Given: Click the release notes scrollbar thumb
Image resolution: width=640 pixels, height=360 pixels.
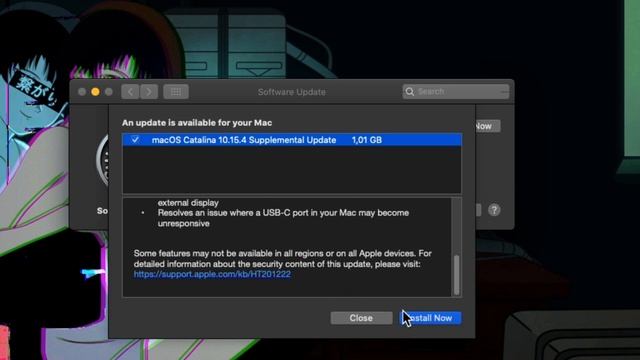Looking at the screenshot, I should (456, 275).
